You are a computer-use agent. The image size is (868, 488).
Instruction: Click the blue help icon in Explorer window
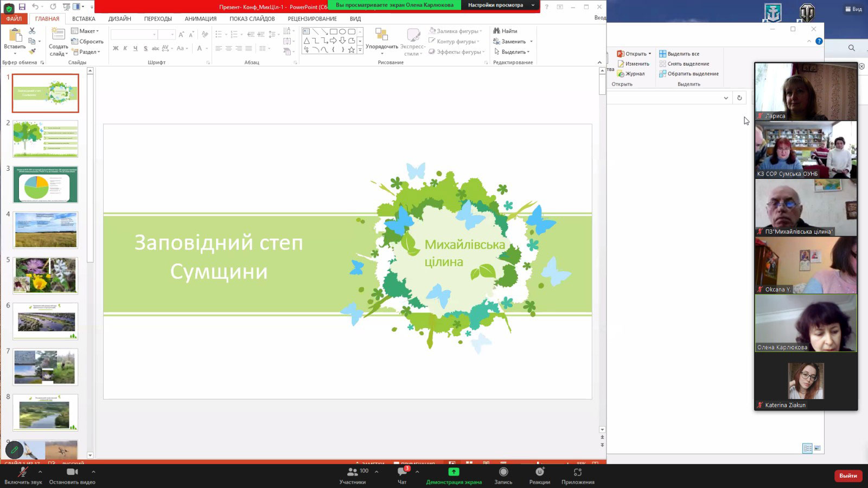pyautogui.click(x=819, y=41)
